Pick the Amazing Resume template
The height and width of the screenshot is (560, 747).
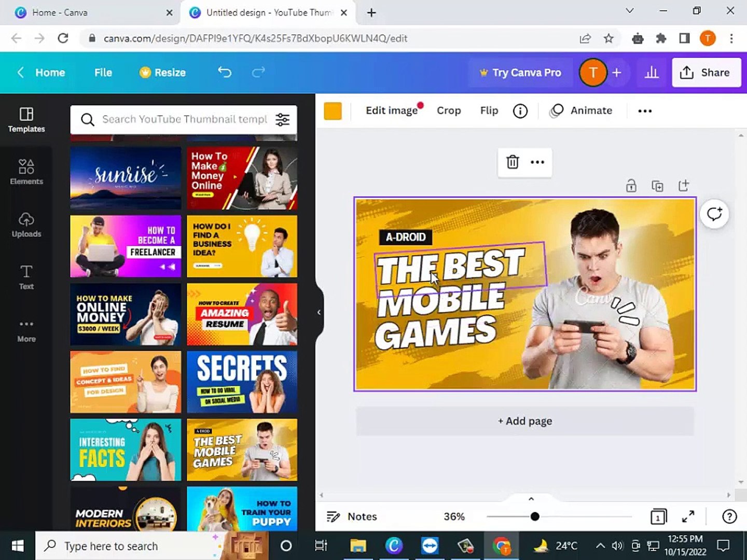tap(242, 314)
